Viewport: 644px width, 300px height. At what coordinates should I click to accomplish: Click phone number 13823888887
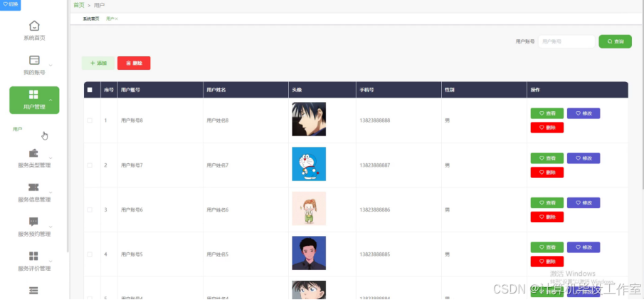pos(374,165)
